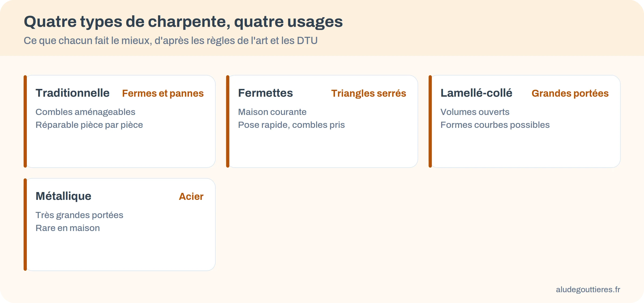Click "Formes courbes possibles" text
This screenshot has height=303, width=644.
495,125
